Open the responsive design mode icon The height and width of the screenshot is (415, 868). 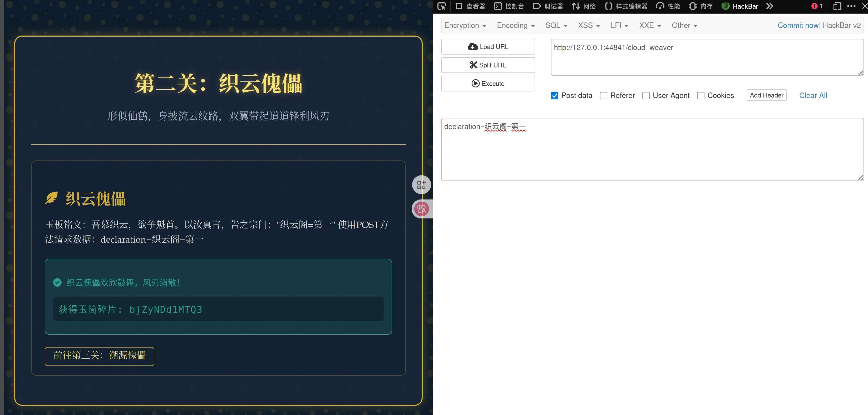(x=837, y=6)
